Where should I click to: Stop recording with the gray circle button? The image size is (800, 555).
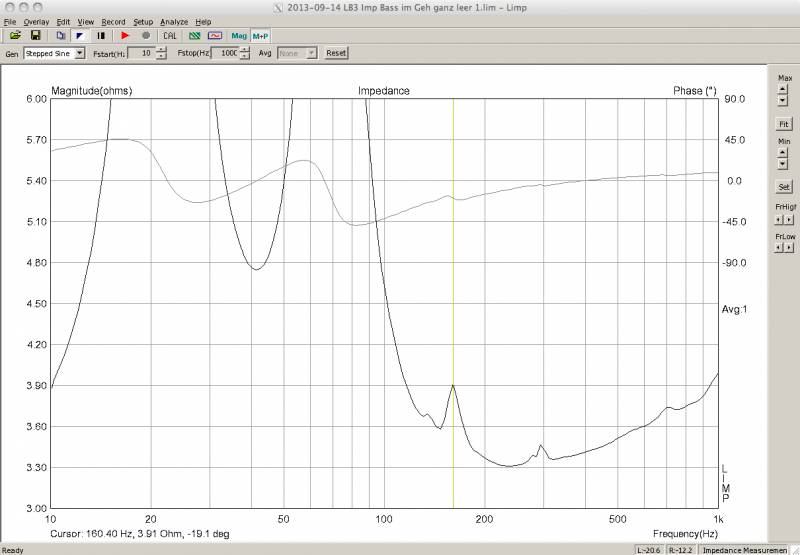(146, 36)
